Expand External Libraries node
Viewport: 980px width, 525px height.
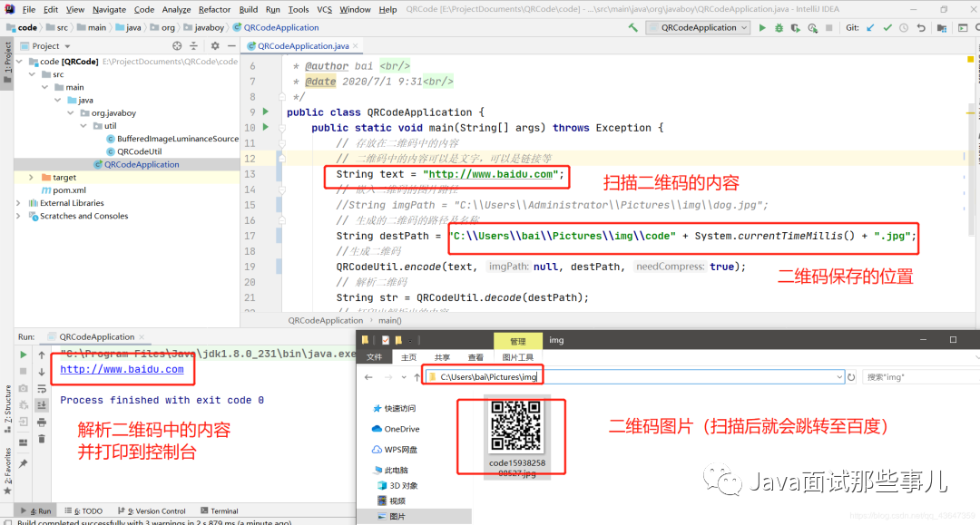tap(19, 203)
